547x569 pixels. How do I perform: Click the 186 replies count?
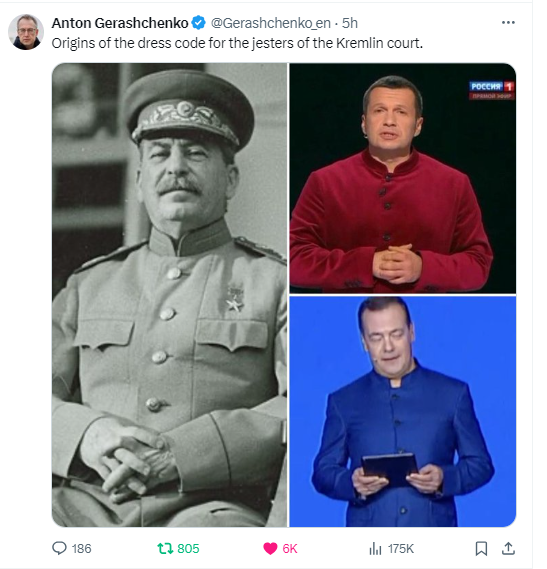pos(81,548)
